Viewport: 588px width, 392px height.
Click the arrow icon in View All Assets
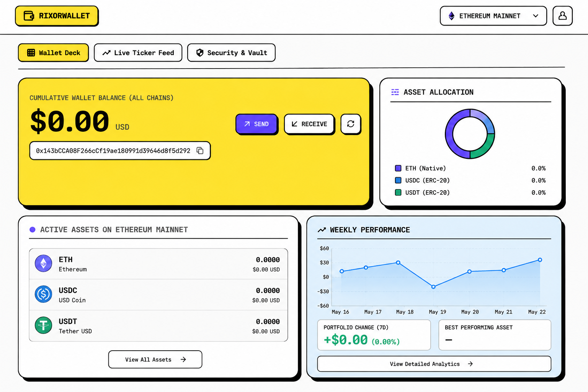(x=183, y=359)
